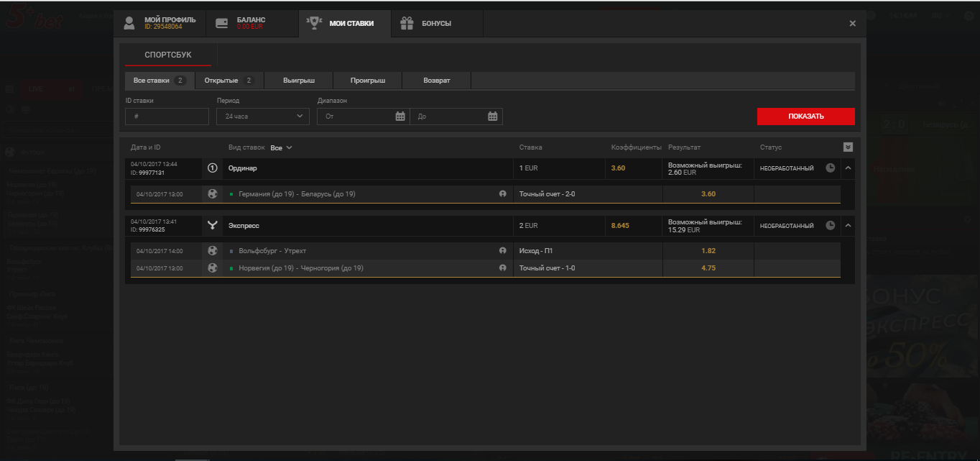Screen dimensions: 980x461
Task: Click the info icon in the Норвегия - Черногория row
Action: tap(503, 268)
